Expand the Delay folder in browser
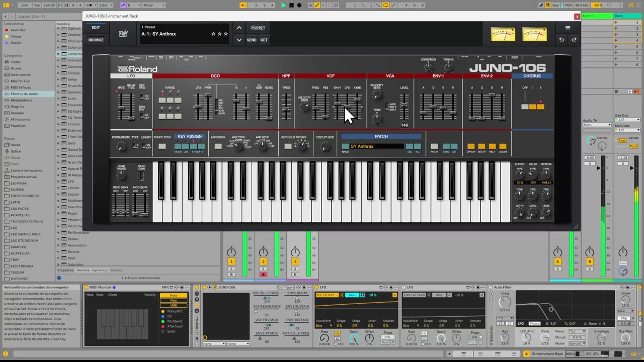This screenshot has width=644, height=362. point(59,79)
